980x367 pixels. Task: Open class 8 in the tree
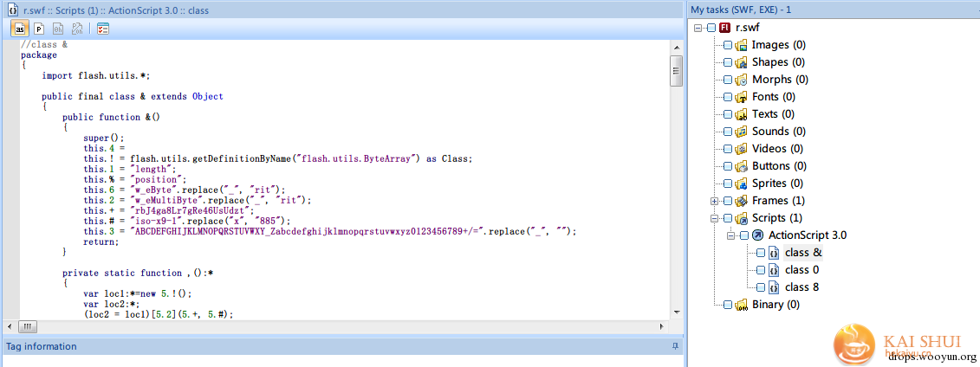802,287
